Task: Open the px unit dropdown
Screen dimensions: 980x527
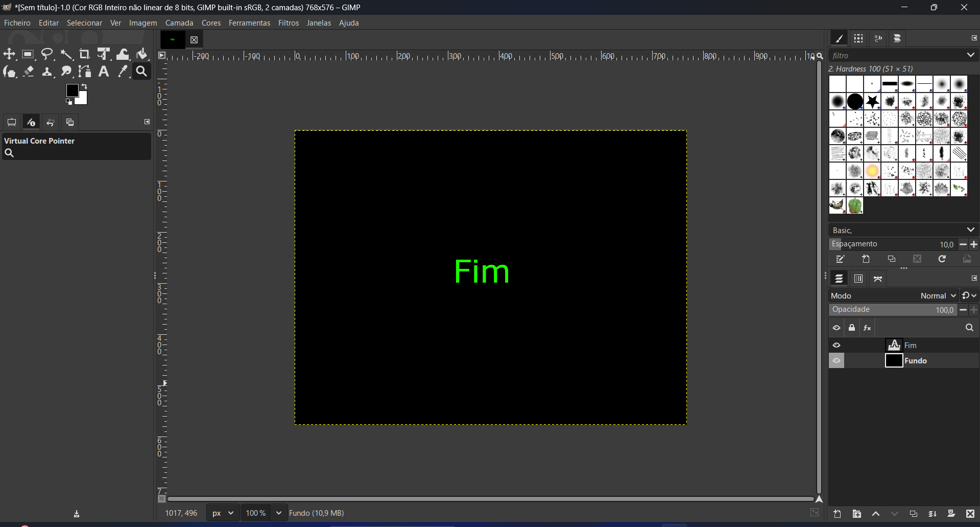Action: 223,513
